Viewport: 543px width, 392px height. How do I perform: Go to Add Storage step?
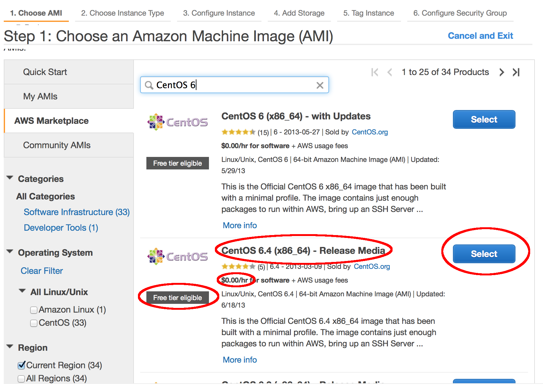299,13
